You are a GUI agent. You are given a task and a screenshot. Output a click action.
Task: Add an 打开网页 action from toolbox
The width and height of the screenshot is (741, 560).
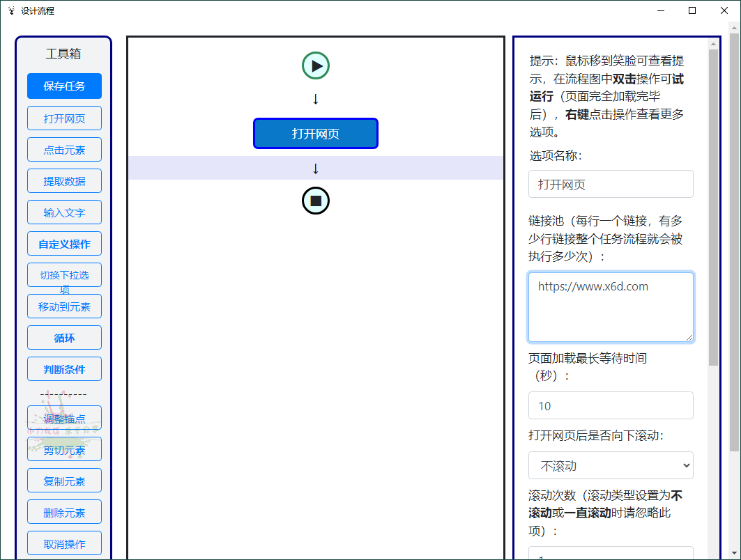[64, 118]
